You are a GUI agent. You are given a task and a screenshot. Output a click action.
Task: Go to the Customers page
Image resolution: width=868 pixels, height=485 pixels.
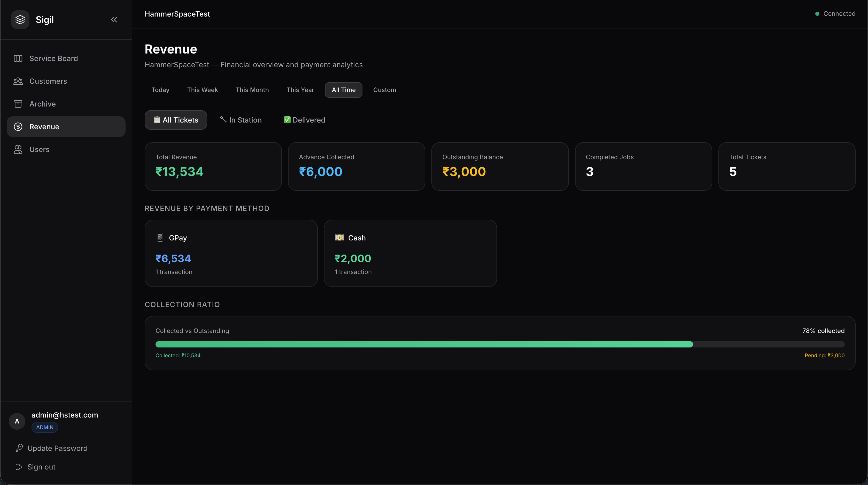click(66, 81)
